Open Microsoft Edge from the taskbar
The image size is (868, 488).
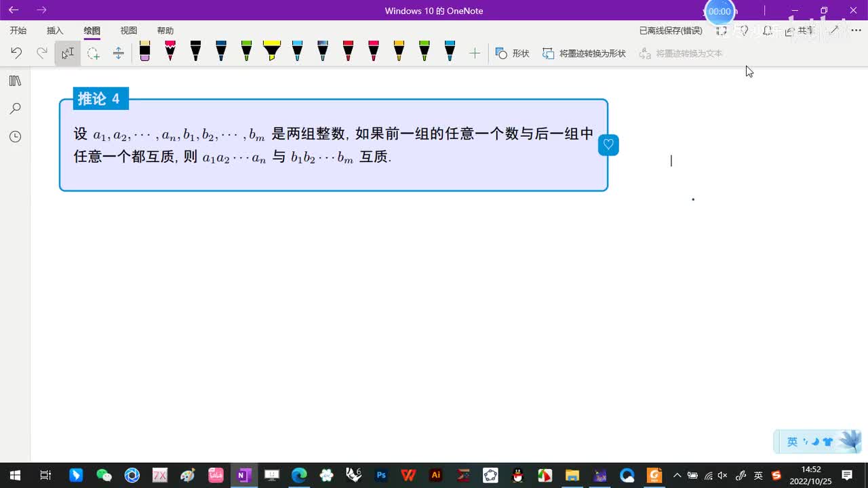coord(299,475)
